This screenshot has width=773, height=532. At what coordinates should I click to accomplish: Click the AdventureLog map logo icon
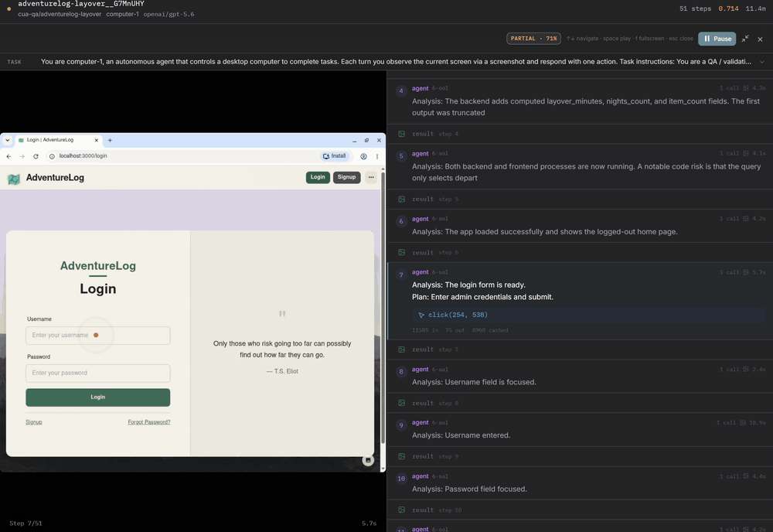(14, 179)
